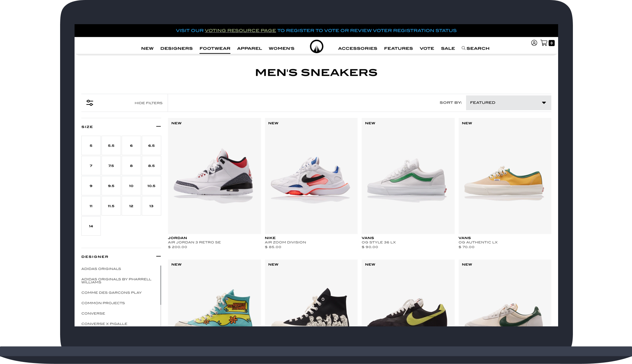The height and width of the screenshot is (364, 632).
Task: Select size 9.5 filter box
Action: pos(111,186)
